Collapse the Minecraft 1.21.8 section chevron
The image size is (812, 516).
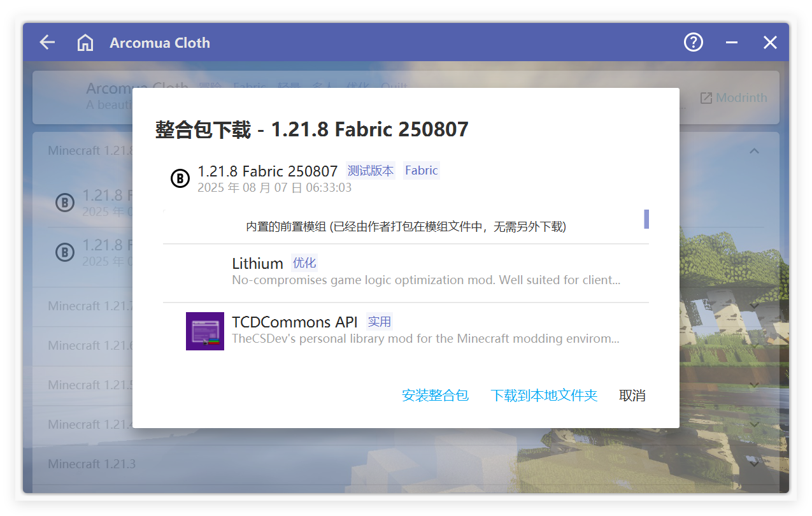click(x=754, y=151)
